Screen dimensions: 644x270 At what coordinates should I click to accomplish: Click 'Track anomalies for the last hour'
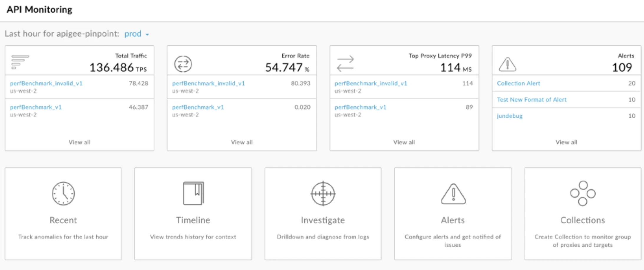click(x=63, y=237)
